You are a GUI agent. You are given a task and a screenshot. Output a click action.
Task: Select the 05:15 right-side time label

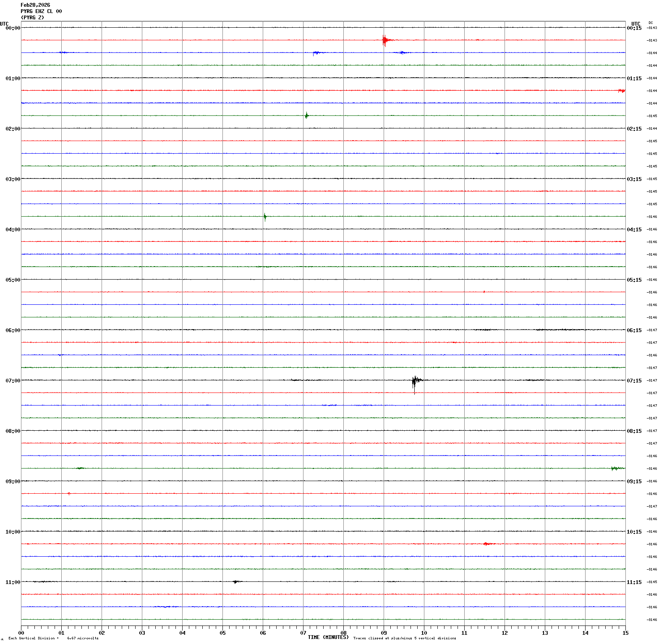634,280
